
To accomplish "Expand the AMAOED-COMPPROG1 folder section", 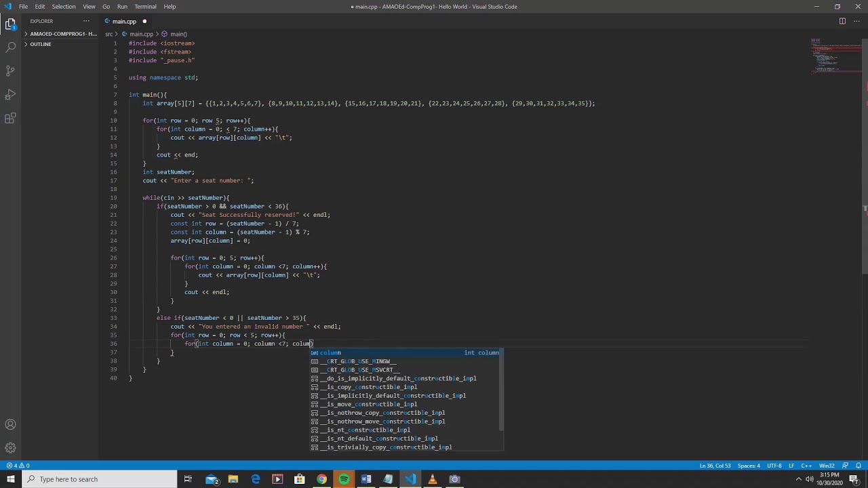I will tap(61, 34).
